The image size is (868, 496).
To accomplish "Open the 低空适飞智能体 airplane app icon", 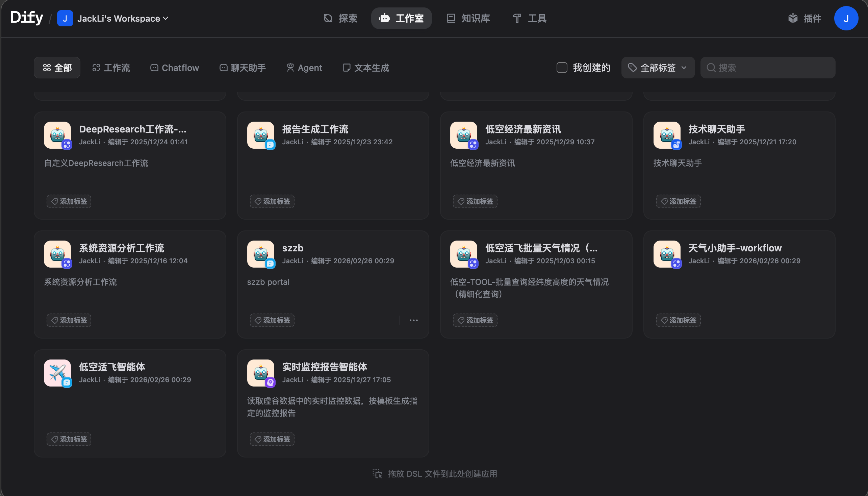I will (x=57, y=373).
